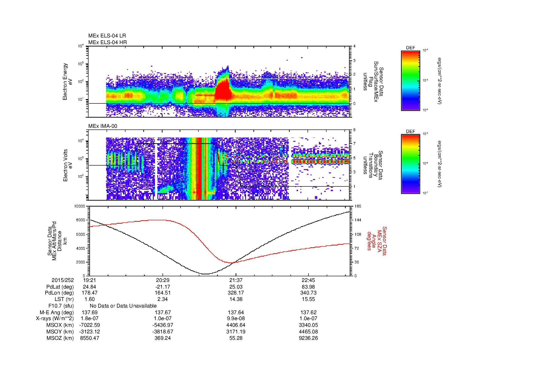Screen dimensions: 555x392
Task: Click M-E Ang value '137.69'
Action: (90, 312)
